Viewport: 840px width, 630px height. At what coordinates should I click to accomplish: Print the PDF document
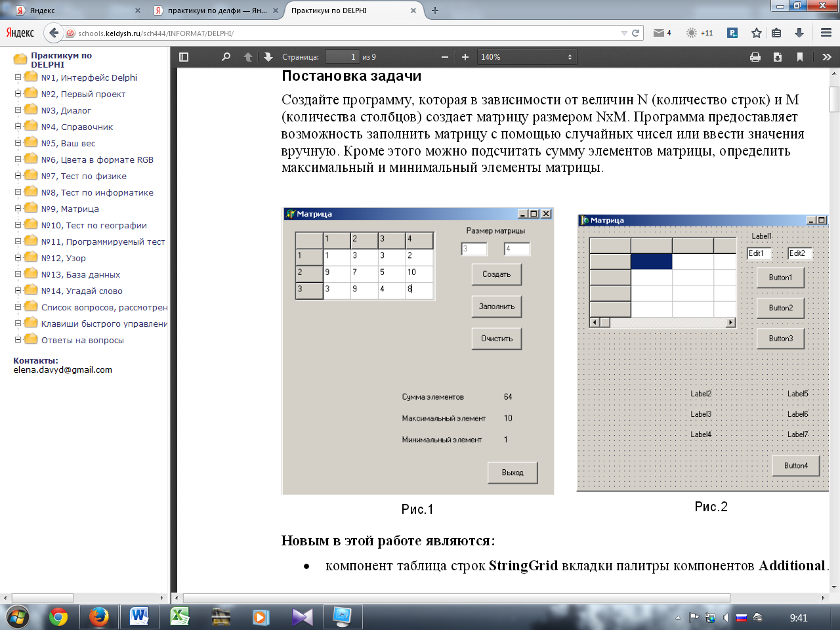coord(755,57)
